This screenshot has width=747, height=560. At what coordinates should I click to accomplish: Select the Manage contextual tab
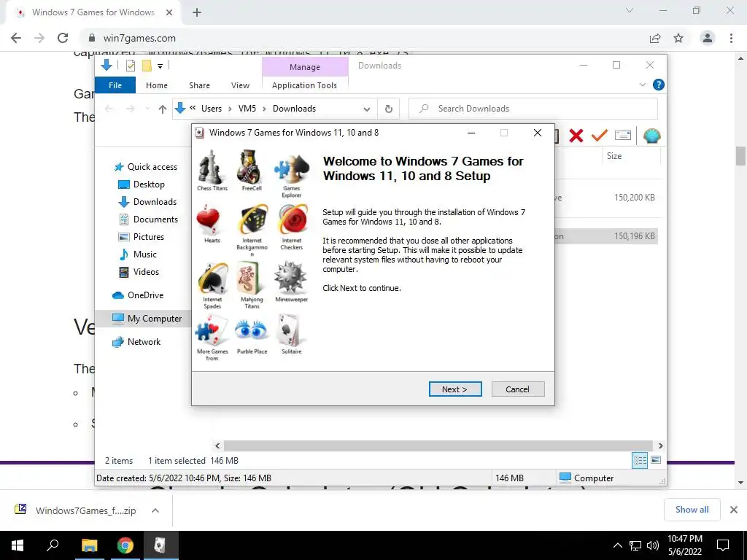pyautogui.click(x=305, y=67)
